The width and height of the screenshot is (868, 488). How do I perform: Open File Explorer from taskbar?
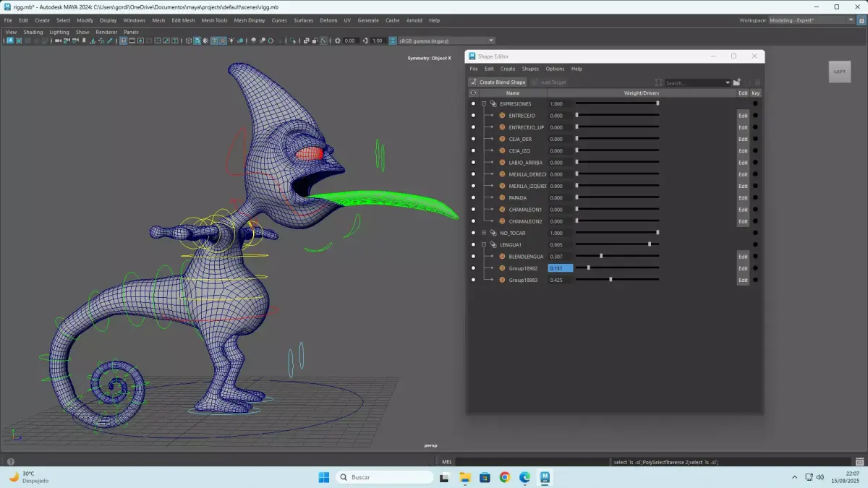pos(464,477)
